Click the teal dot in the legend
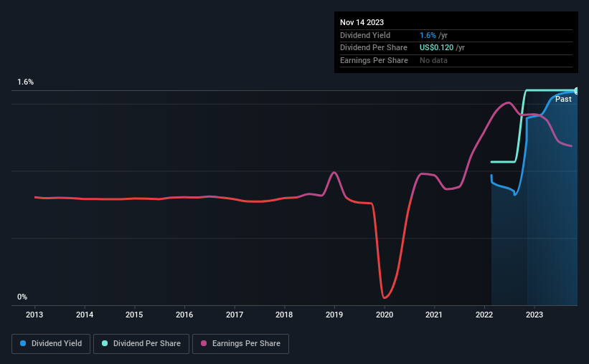Screen dimensions: 589x364 point(105,344)
